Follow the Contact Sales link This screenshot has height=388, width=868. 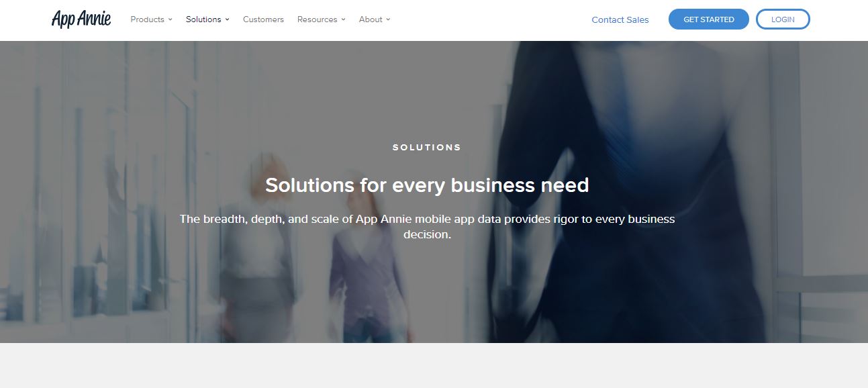(620, 19)
